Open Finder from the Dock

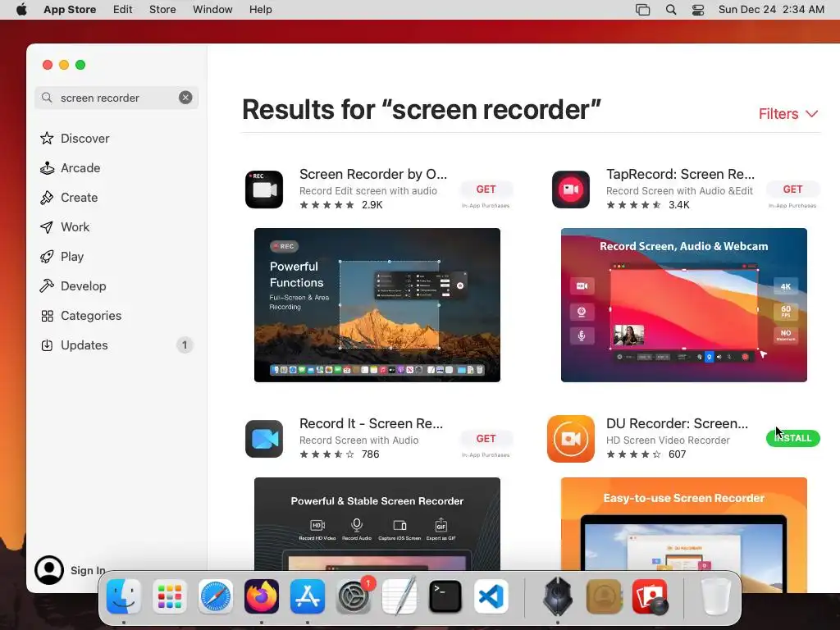124,596
